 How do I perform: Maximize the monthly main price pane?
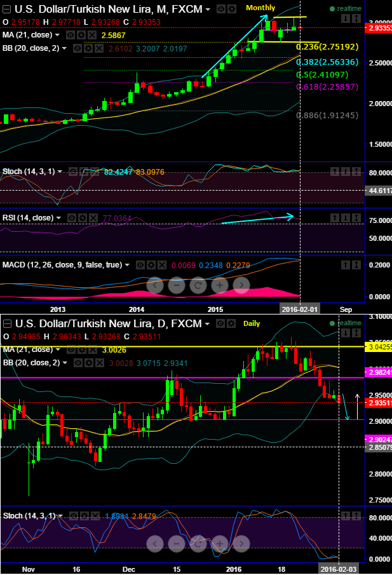click(x=356, y=18)
